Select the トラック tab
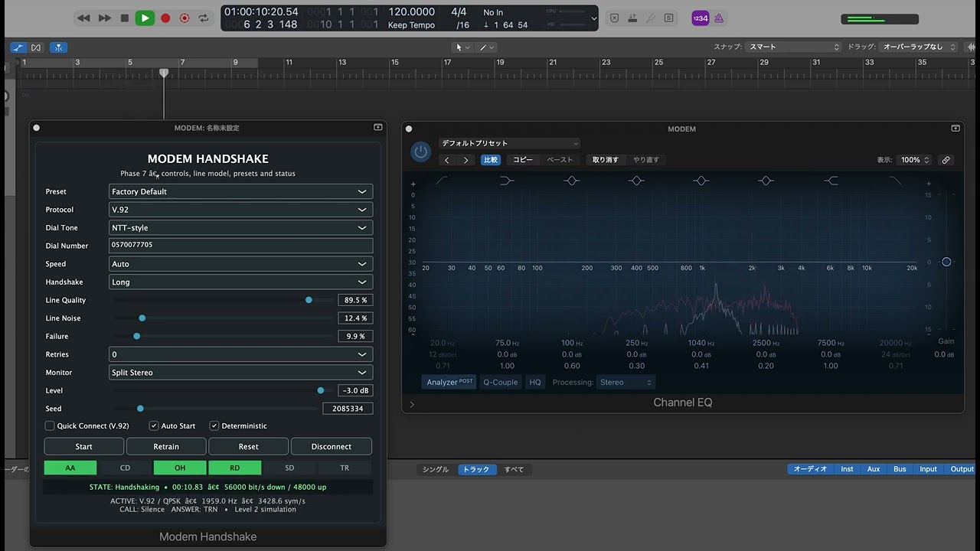Image resolution: width=980 pixels, height=551 pixels. (475, 469)
